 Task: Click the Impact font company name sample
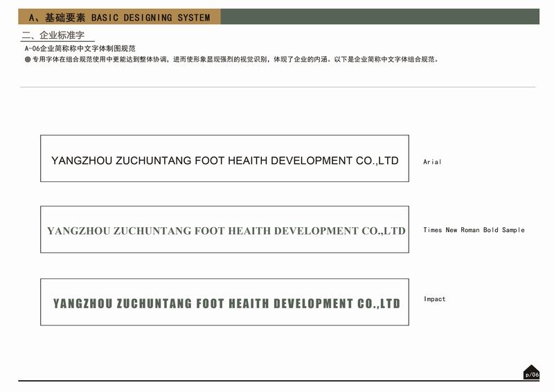point(226,303)
